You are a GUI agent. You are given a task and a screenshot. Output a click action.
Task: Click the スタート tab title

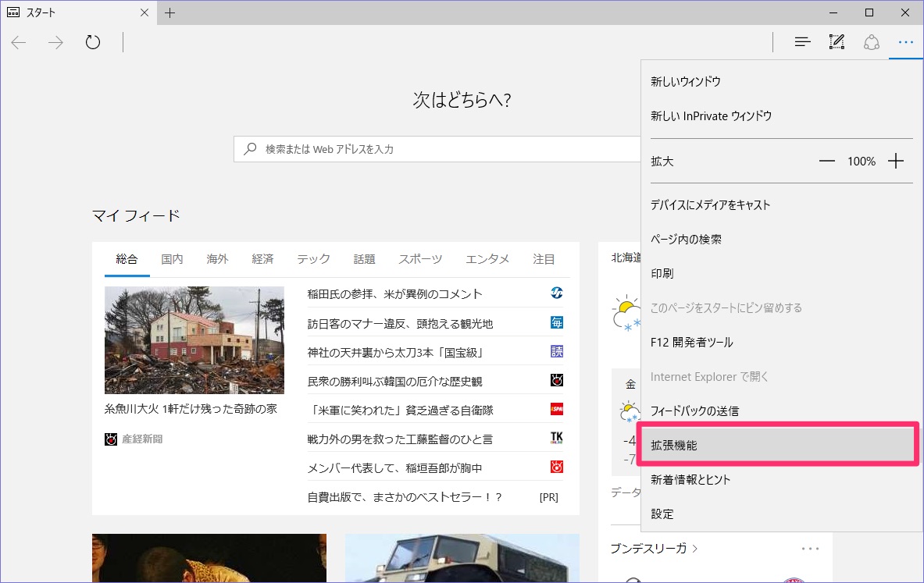point(41,12)
